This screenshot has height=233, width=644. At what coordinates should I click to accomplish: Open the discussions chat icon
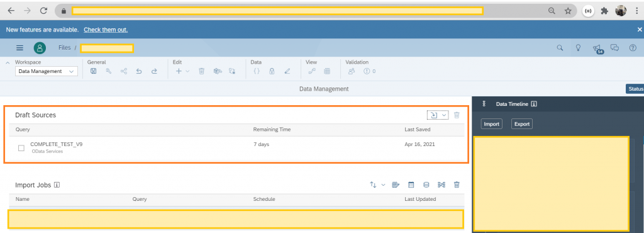(615, 48)
